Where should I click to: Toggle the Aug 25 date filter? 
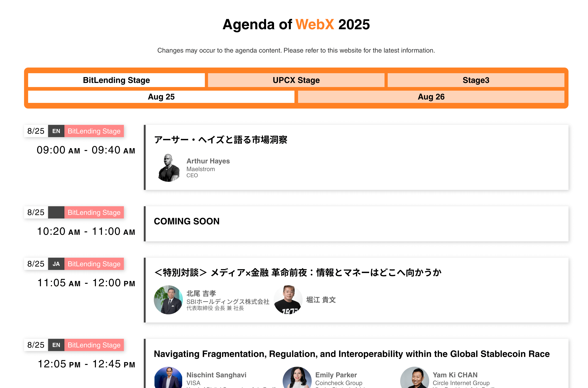[x=161, y=97]
